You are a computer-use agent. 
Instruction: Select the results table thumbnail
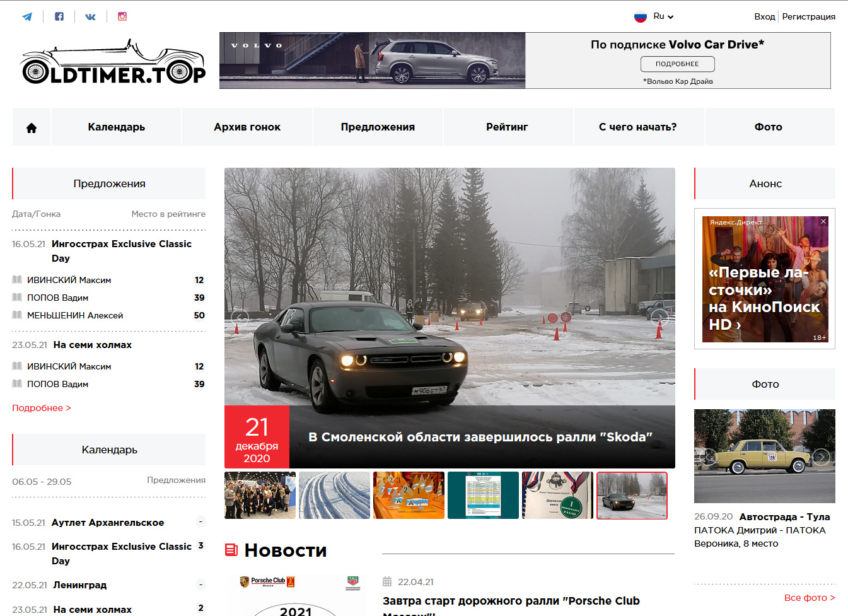[483, 496]
